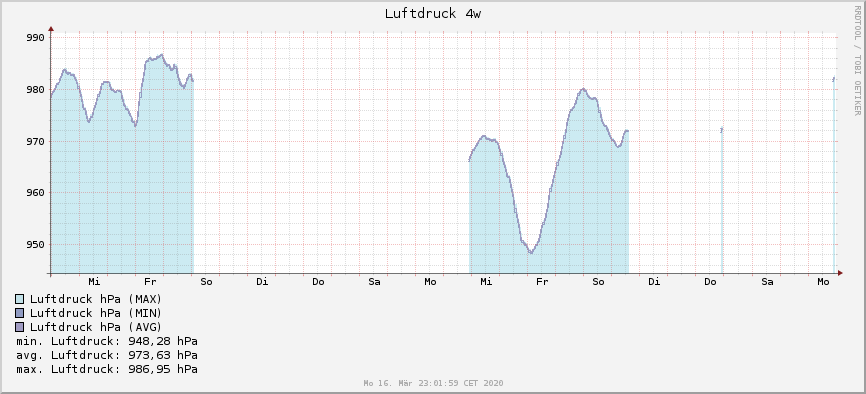This screenshot has width=866, height=394.
Task: Click the 990 y-axis label
Action: pos(35,38)
